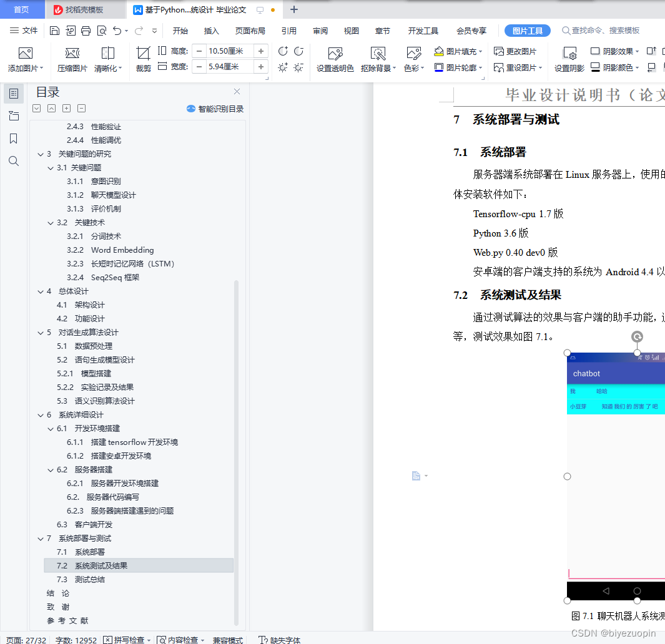切换到页面布局选项卡

[x=250, y=30]
